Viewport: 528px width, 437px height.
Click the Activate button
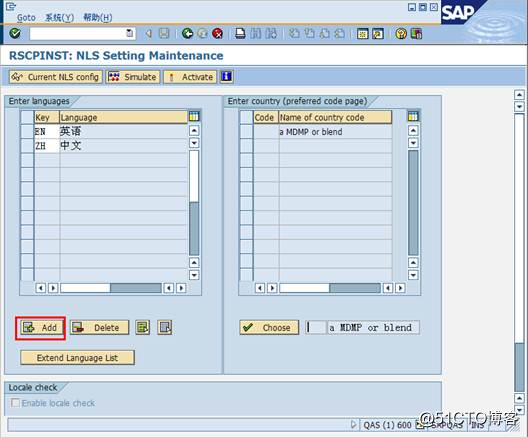pos(190,77)
